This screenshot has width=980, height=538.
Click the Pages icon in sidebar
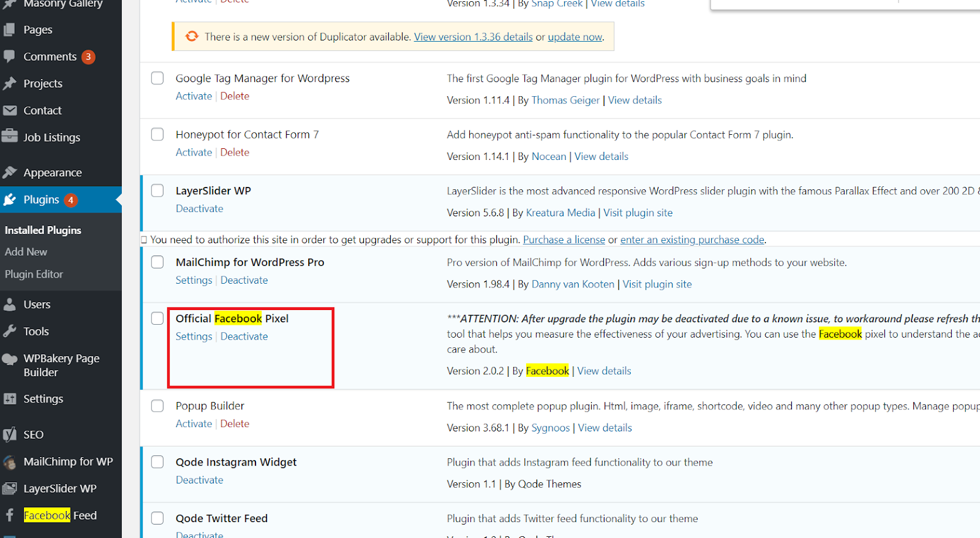(9, 29)
